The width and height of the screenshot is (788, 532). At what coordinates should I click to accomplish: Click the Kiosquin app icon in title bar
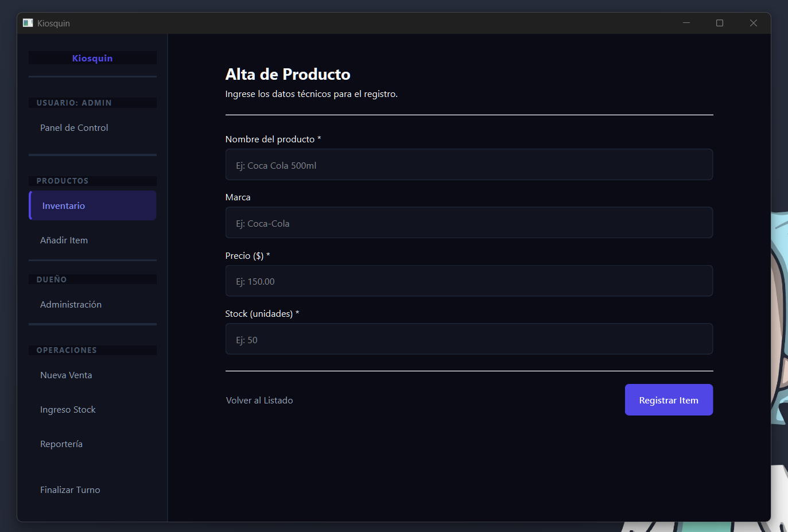(x=27, y=22)
